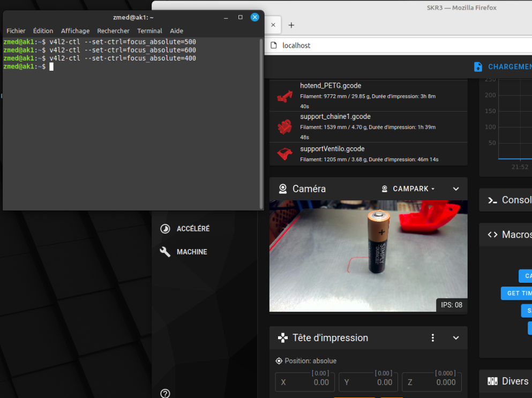Screen dimensions: 532x398
Task: Click the Divers panel header
Action: [506, 381]
